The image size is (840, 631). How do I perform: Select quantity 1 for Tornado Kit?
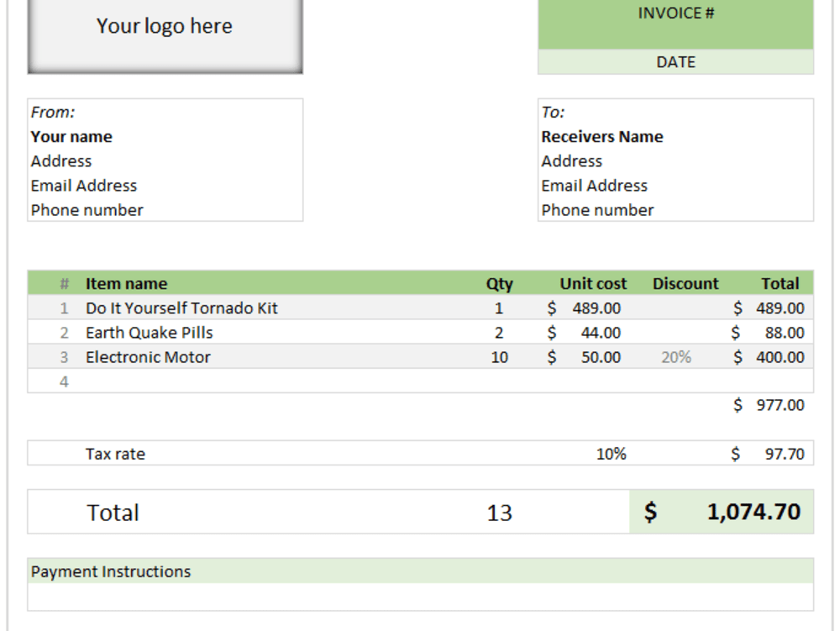(x=499, y=308)
